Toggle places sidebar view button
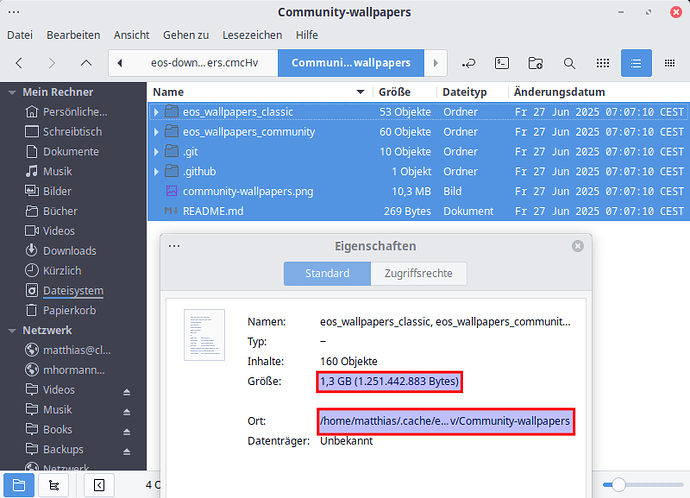The width and height of the screenshot is (690, 498). (x=20, y=484)
